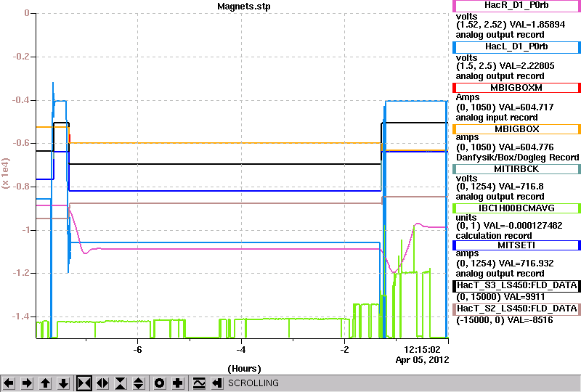Click the -2 hours tick label

(344, 350)
